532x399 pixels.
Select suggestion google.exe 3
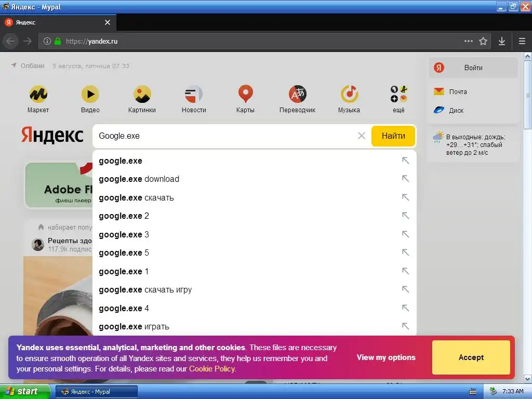[255, 235]
